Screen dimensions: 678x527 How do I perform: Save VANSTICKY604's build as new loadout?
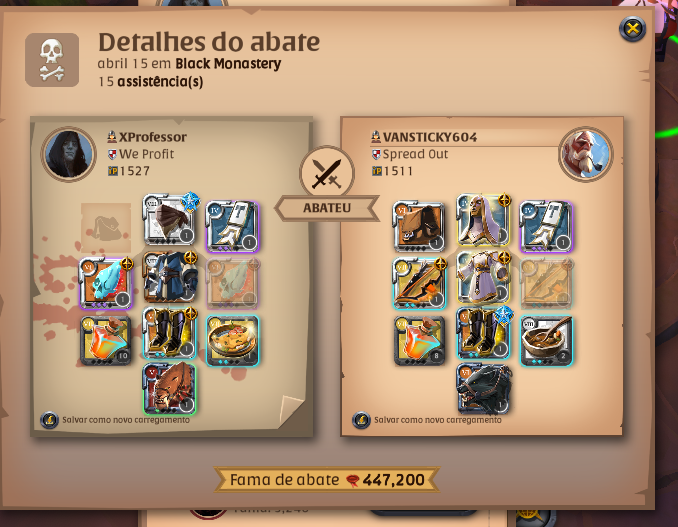(x=427, y=420)
